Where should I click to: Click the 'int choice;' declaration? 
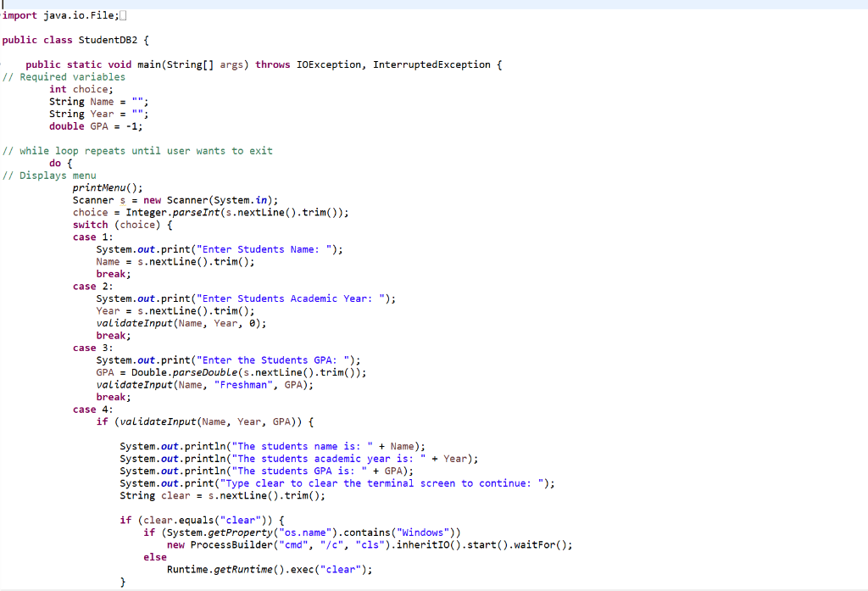point(81,89)
